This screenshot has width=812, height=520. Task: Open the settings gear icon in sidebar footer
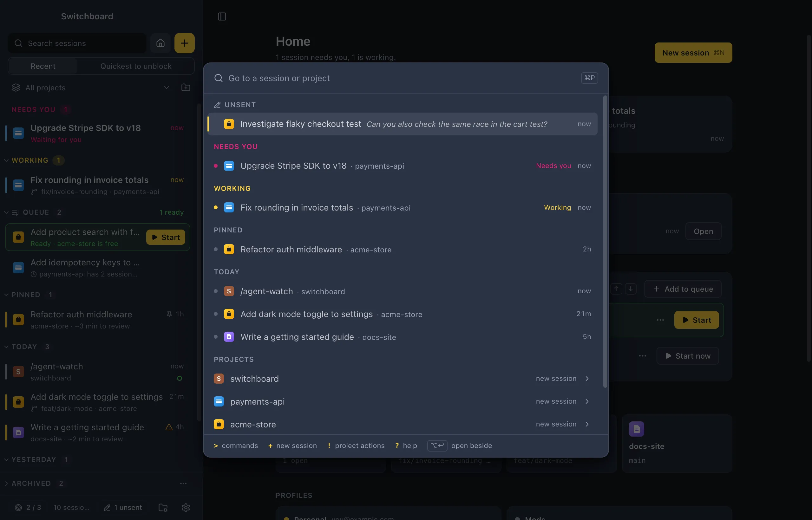click(x=186, y=507)
